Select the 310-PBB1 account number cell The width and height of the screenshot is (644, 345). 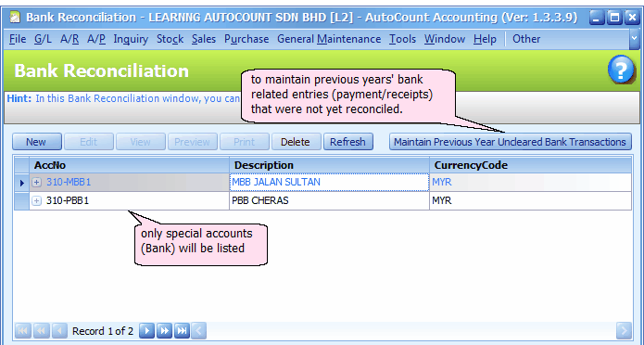point(129,200)
